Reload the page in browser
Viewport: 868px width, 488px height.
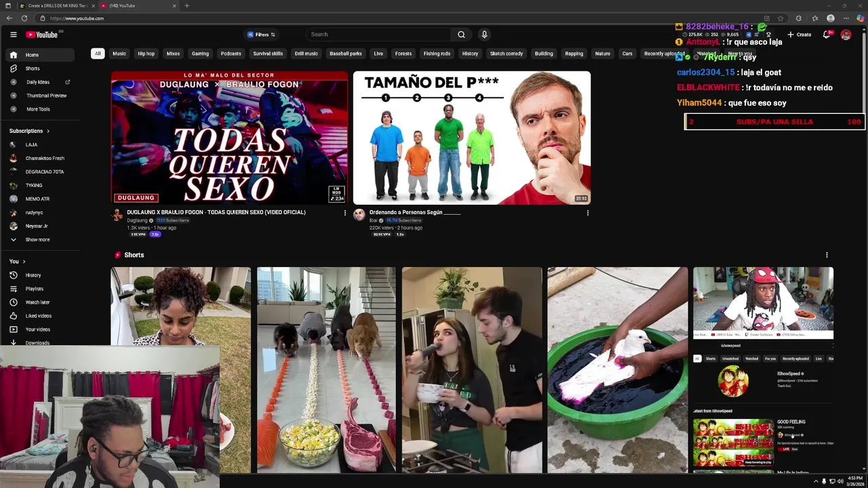[x=24, y=18]
